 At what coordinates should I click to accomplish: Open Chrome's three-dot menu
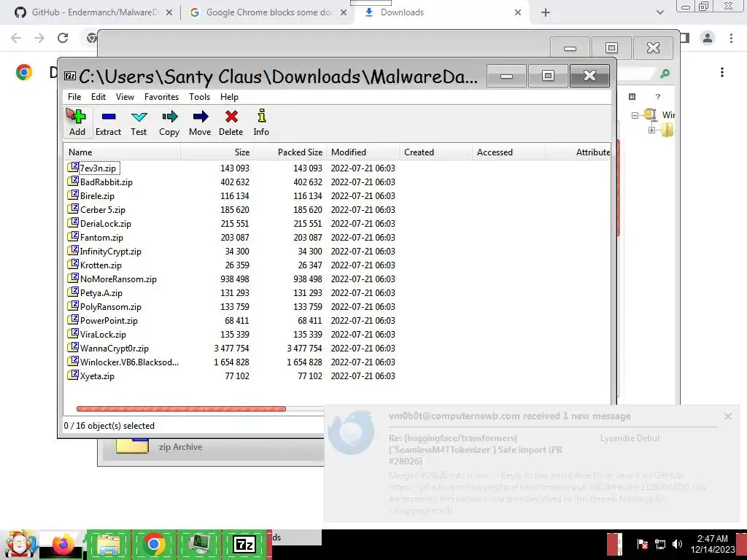(731, 38)
